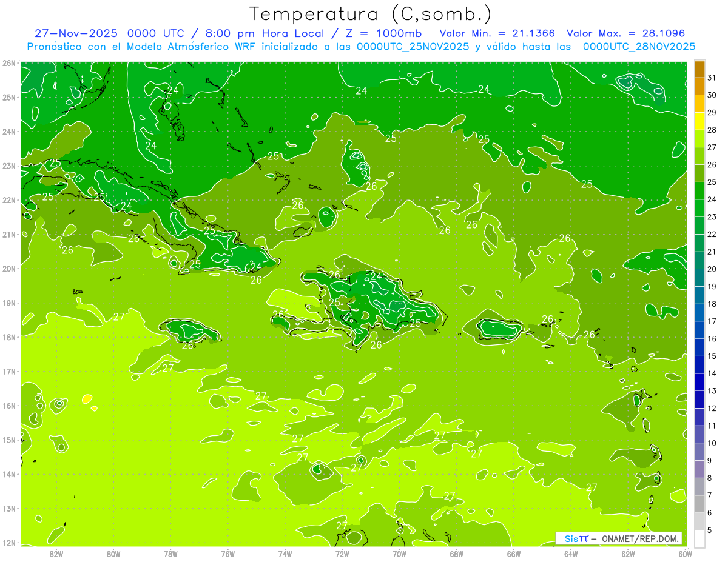Image resolution: width=728 pixels, height=562 pixels.
Task: Click the color bar label '10'
Action: [712, 443]
